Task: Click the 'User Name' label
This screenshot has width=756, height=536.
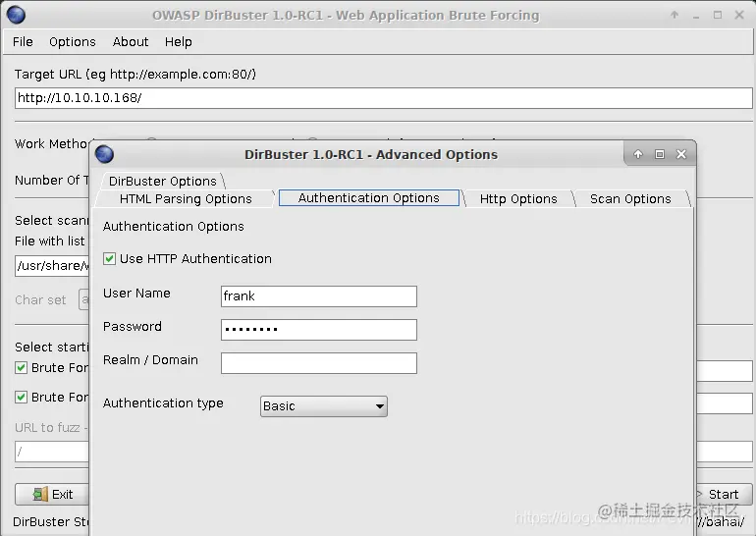Action: (136, 294)
